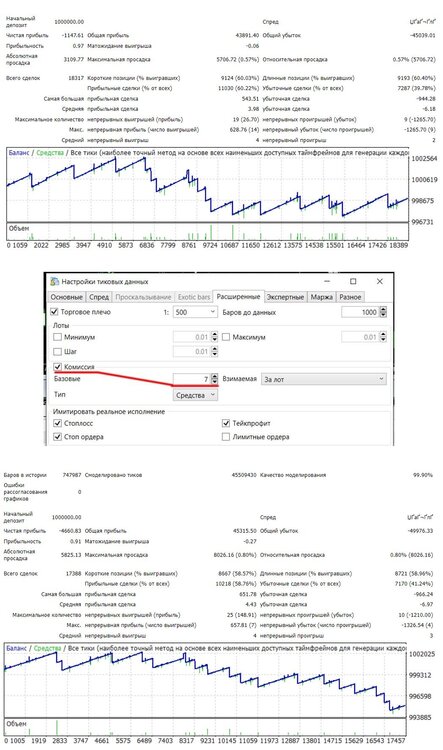Open the Основные tab
443x750 pixels.
pyautogui.click(x=66, y=297)
